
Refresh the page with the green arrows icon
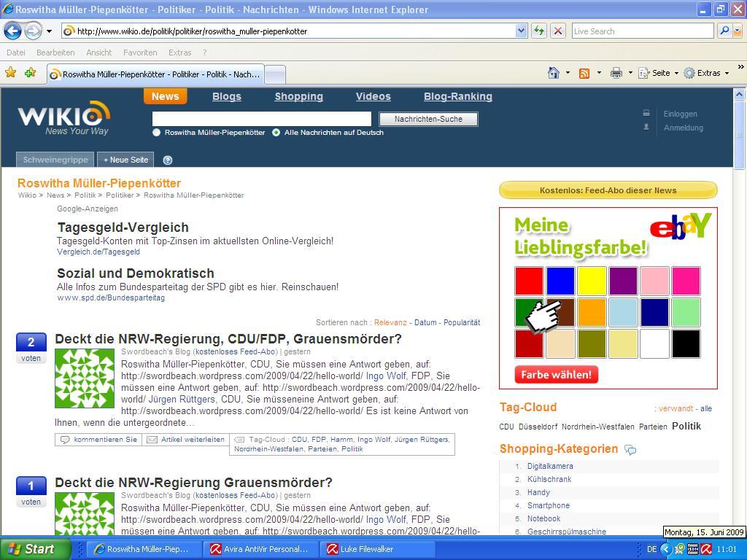(x=539, y=31)
